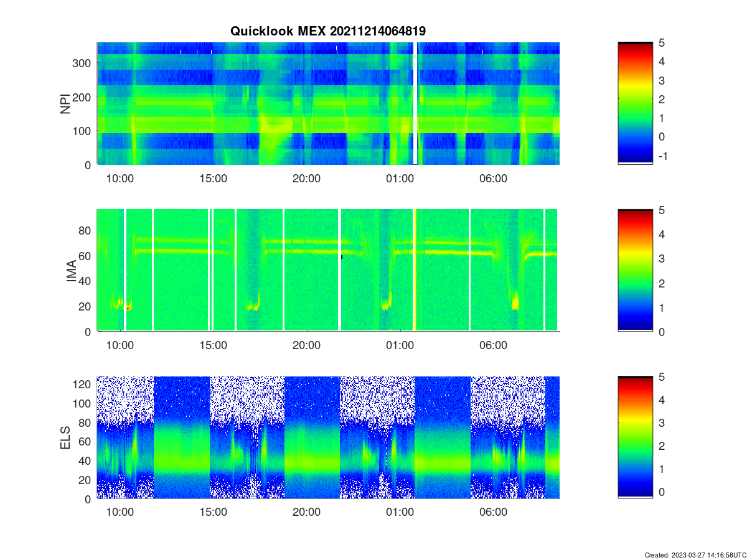
Task: Click 06:00 time tick under IMA panel
Action: click(x=494, y=345)
